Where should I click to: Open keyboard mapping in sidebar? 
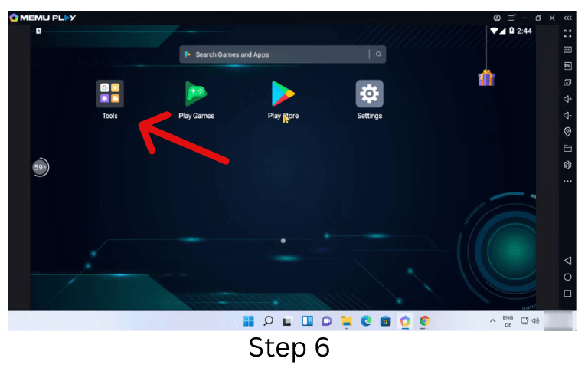(x=568, y=50)
